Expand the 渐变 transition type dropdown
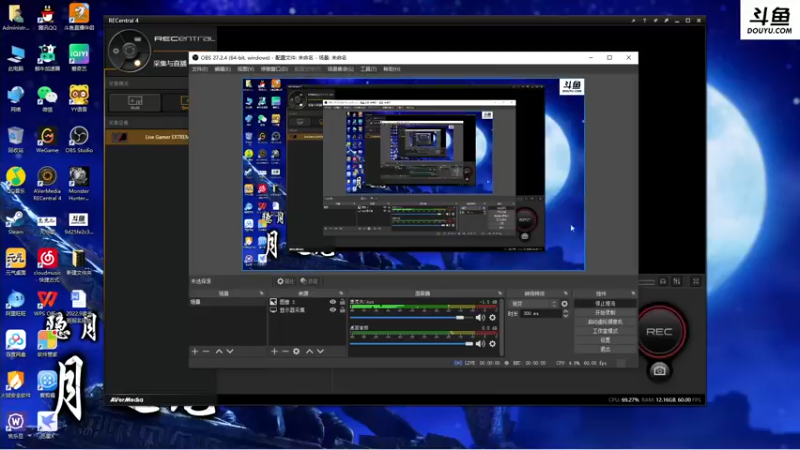Viewport: 800px width, 450px height. [534, 304]
